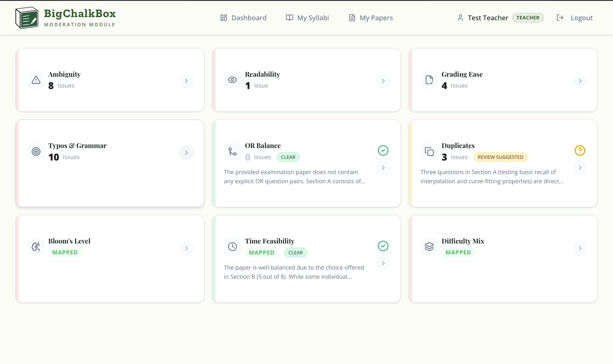Click the Difficulty Mix layers icon
This screenshot has height=364, width=613.
click(x=429, y=246)
